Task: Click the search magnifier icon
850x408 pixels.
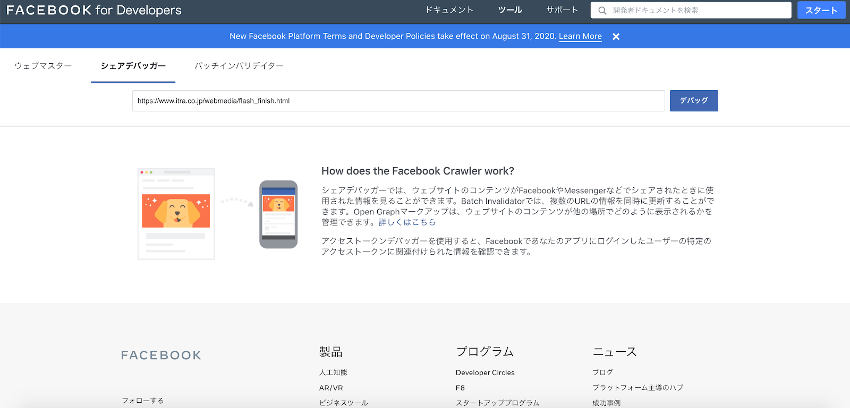Action: pyautogui.click(x=601, y=10)
